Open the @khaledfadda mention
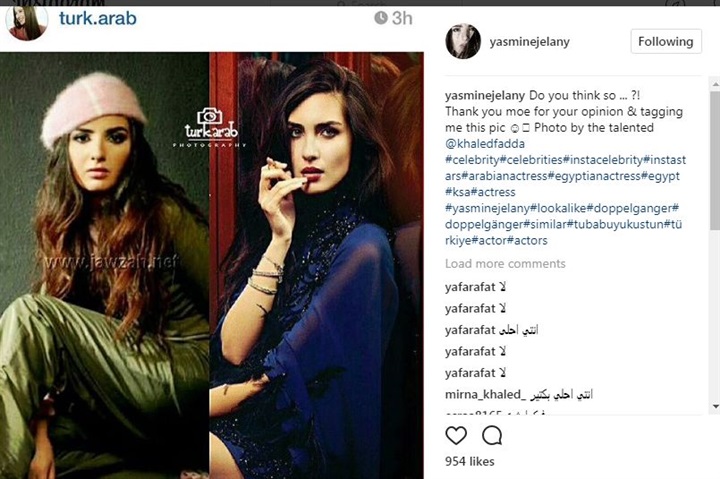This screenshot has height=479, width=720. click(485, 144)
